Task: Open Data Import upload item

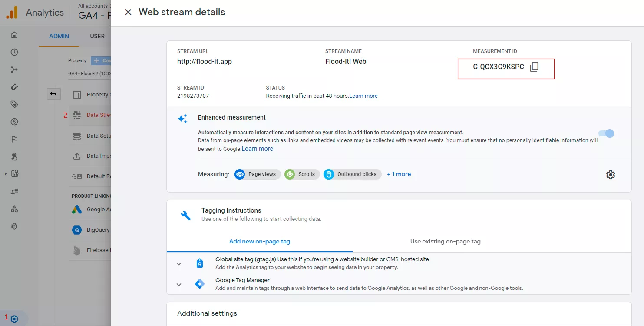Action: point(90,156)
